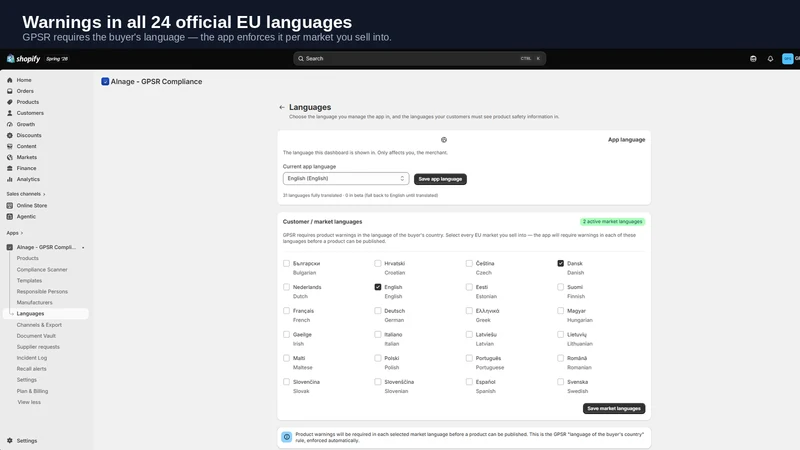Screen dimensions: 800x450
Task: Click the Online Store icon
Action: tap(10, 206)
